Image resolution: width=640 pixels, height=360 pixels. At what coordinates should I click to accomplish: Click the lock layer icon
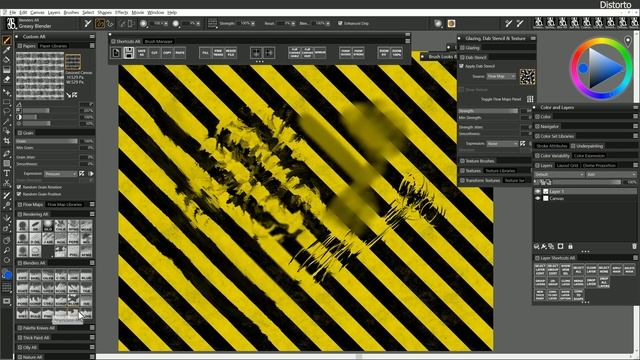(x=570, y=246)
